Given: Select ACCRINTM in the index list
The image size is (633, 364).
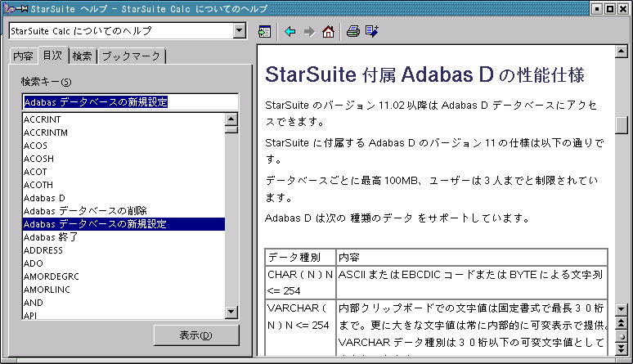Looking at the screenshot, I should tap(123, 133).
